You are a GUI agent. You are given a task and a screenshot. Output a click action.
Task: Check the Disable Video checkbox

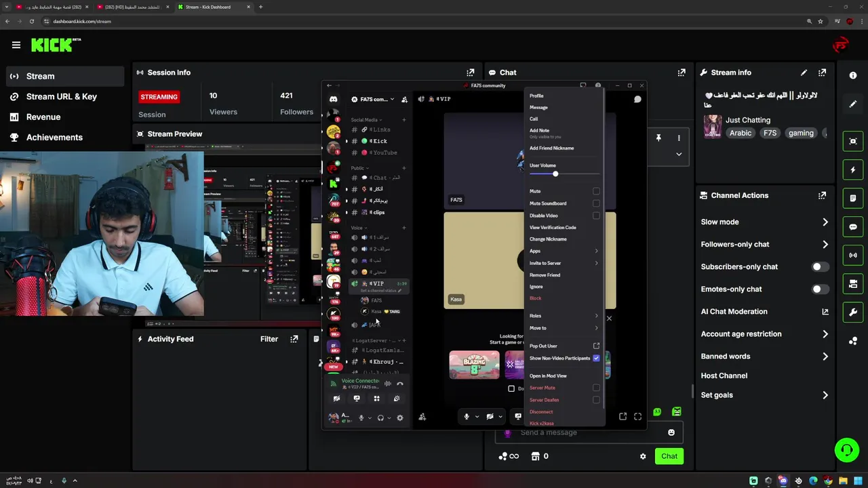click(596, 216)
